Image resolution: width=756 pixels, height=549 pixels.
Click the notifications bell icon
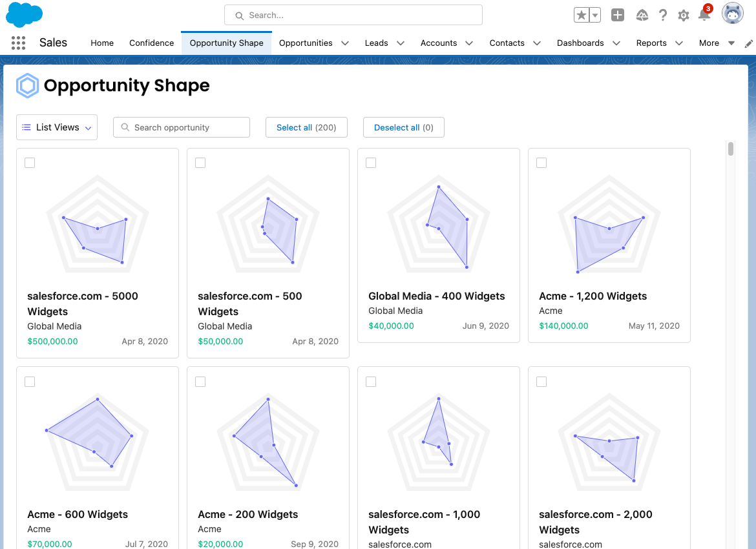click(x=704, y=16)
